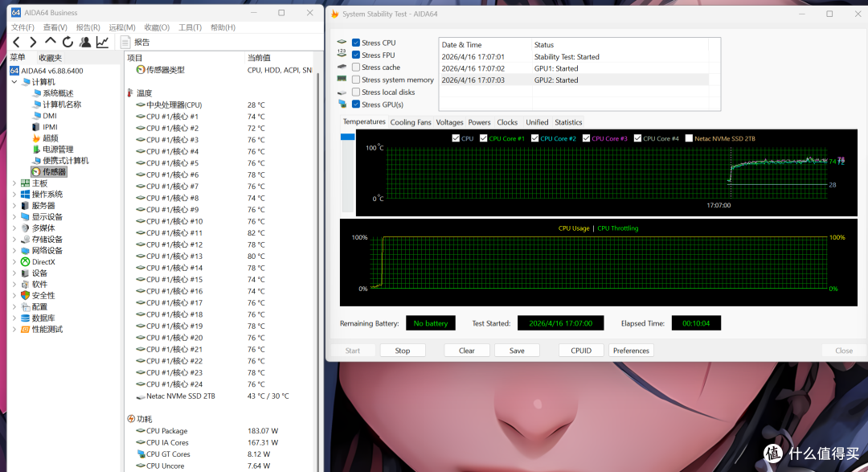Click the Forward arrow in AIDA64 toolbar
The height and width of the screenshot is (472, 868).
coord(33,42)
